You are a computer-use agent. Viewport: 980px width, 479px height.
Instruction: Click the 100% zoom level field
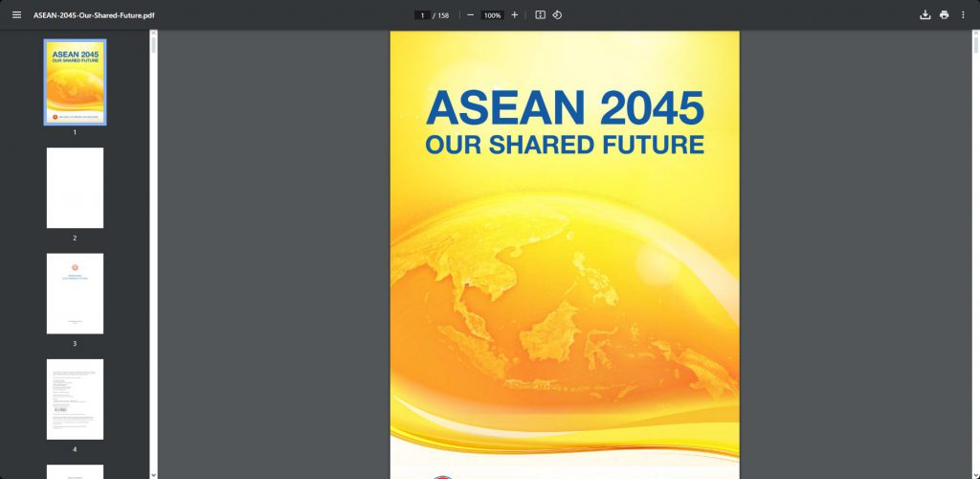[x=493, y=15]
